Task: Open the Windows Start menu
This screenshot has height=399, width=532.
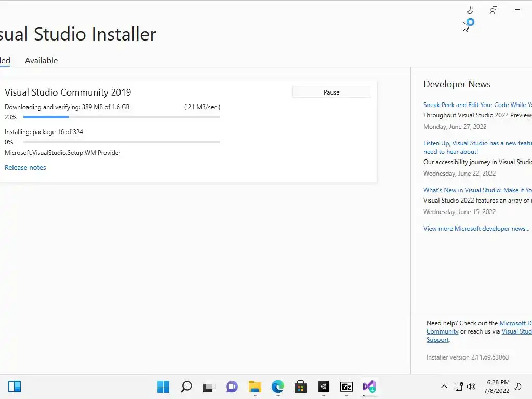Action: point(163,387)
